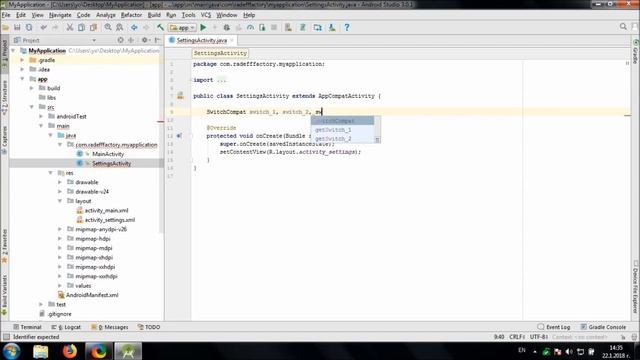Click the Cut scissors icon
This screenshot has height=360, width=640.
tap(70, 27)
